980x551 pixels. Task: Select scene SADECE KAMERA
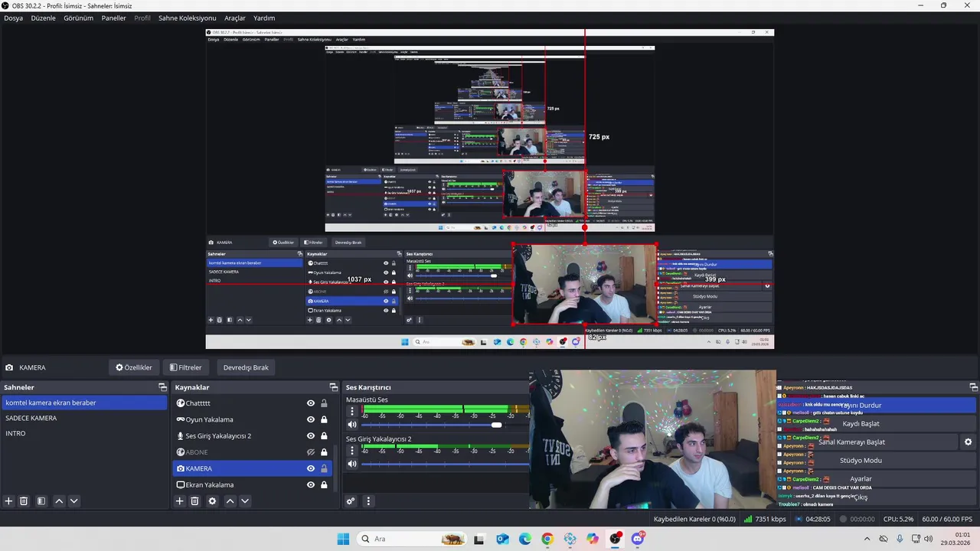(83, 418)
